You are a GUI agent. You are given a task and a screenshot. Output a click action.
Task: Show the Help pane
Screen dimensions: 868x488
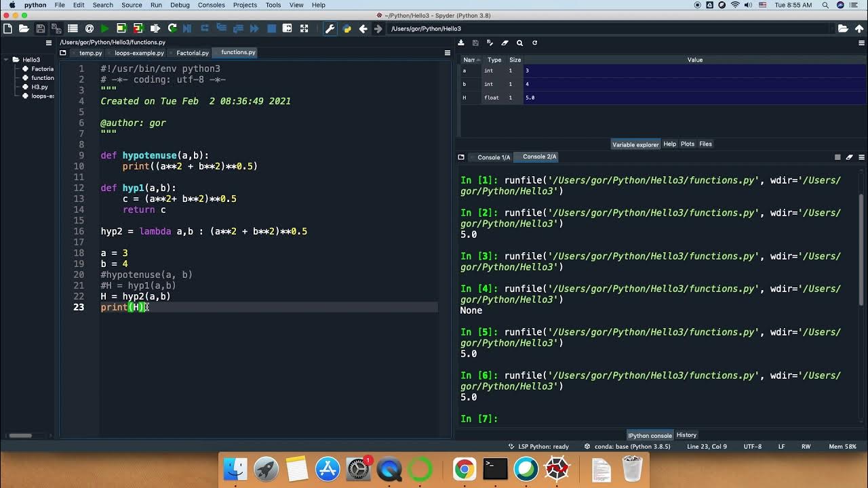click(x=670, y=144)
